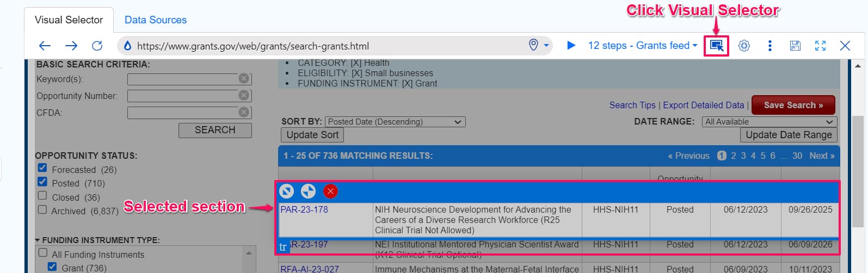Run the steps with the play icon
This screenshot has width=868, height=273.
click(x=571, y=46)
